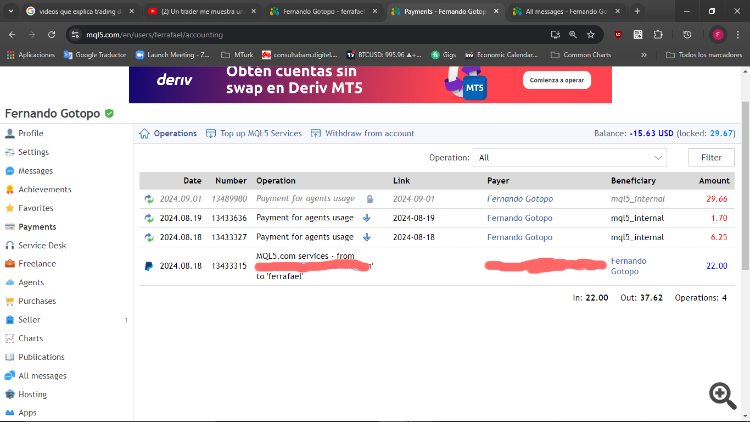Screen dimensions: 750x422
Task: Open the Freelance section
Action: [37, 264]
